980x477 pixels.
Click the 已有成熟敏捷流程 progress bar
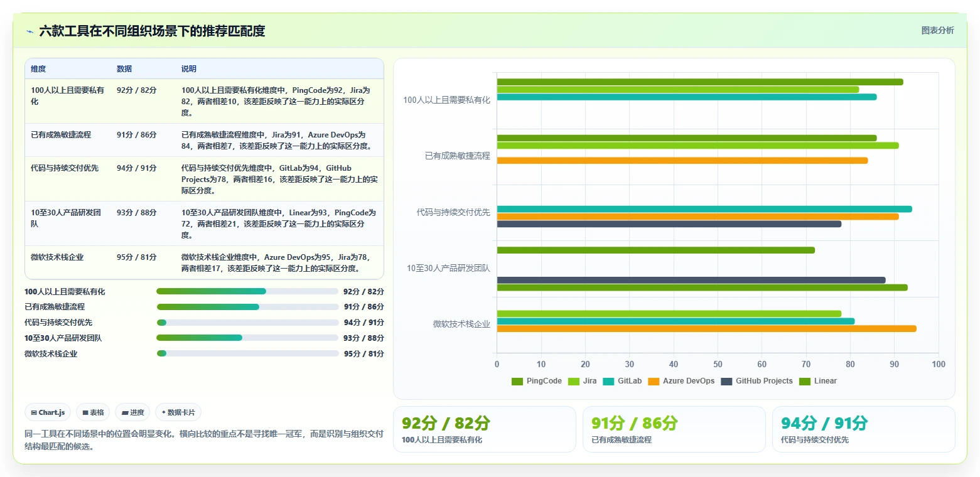click(x=247, y=307)
